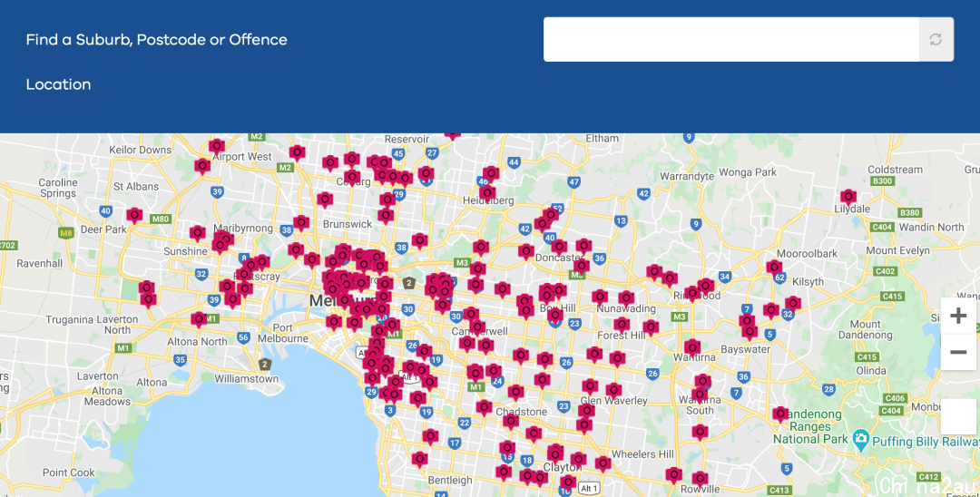Click the 'Coldstream' map label
The width and height of the screenshot is (980, 497).
pos(895,170)
